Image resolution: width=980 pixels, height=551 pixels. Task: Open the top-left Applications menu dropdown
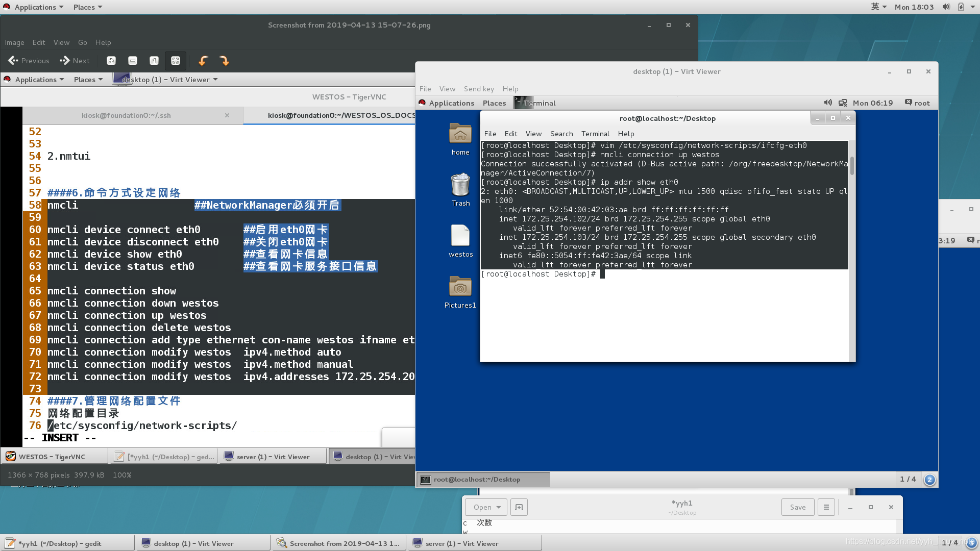point(35,7)
